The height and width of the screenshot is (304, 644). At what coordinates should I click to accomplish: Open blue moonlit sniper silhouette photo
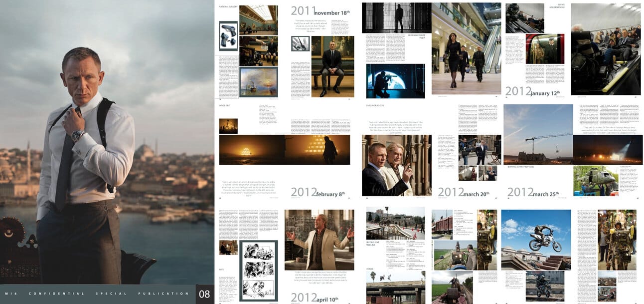click(396, 80)
